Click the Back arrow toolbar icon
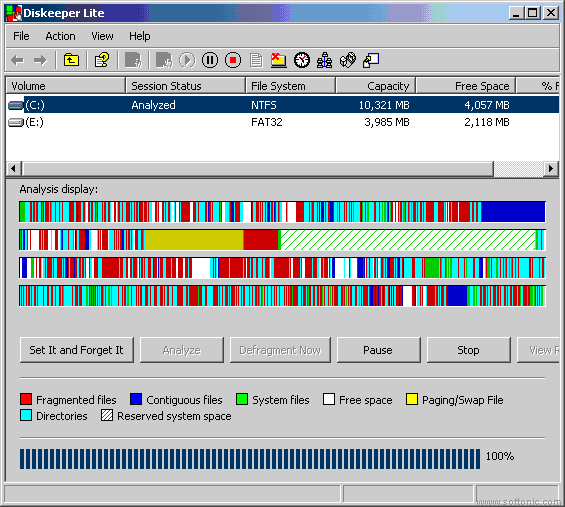The image size is (565, 507). tap(17, 60)
